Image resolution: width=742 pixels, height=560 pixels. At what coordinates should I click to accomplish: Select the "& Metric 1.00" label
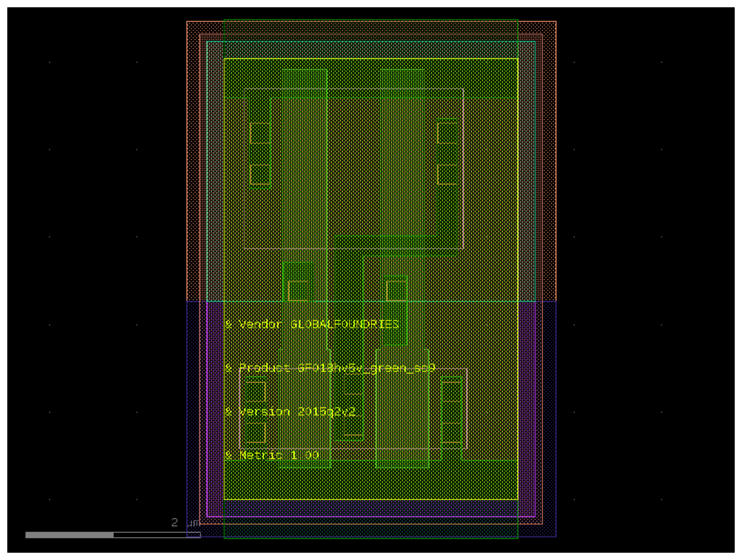pyautogui.click(x=272, y=456)
